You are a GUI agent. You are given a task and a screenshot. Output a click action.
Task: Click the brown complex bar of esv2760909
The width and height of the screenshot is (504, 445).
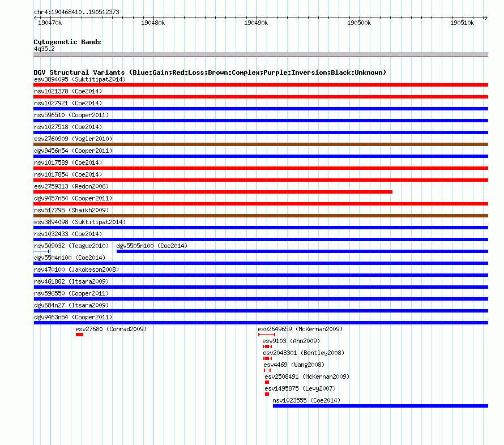pyautogui.click(x=260, y=144)
